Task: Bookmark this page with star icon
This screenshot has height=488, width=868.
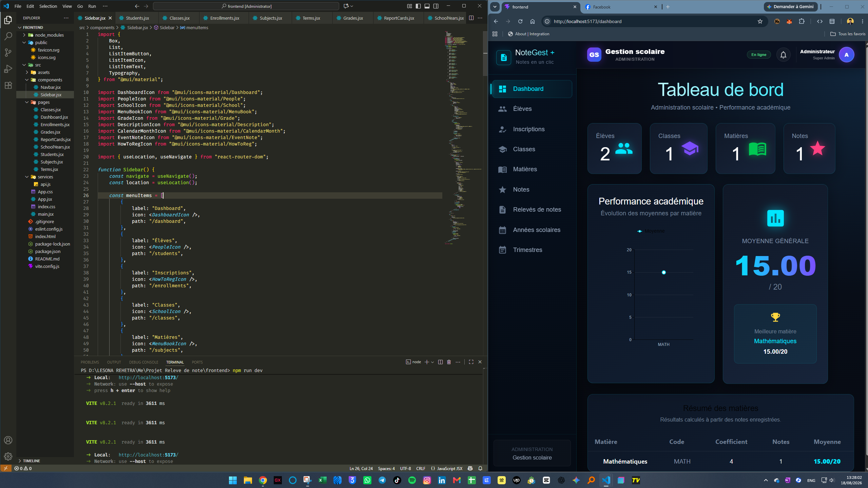Action: point(760,21)
